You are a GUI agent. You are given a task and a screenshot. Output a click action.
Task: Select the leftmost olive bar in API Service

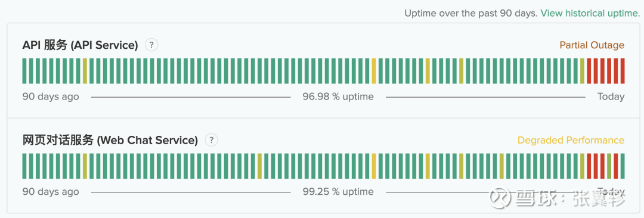point(85,71)
